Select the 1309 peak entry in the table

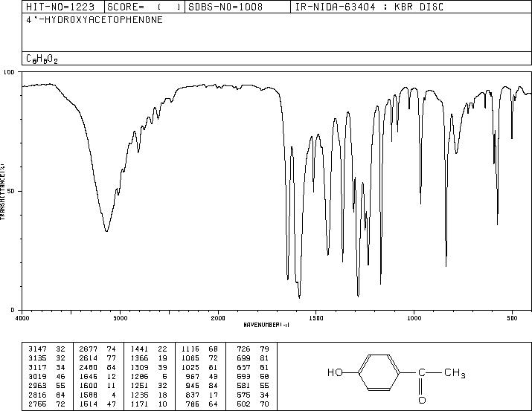149,367
